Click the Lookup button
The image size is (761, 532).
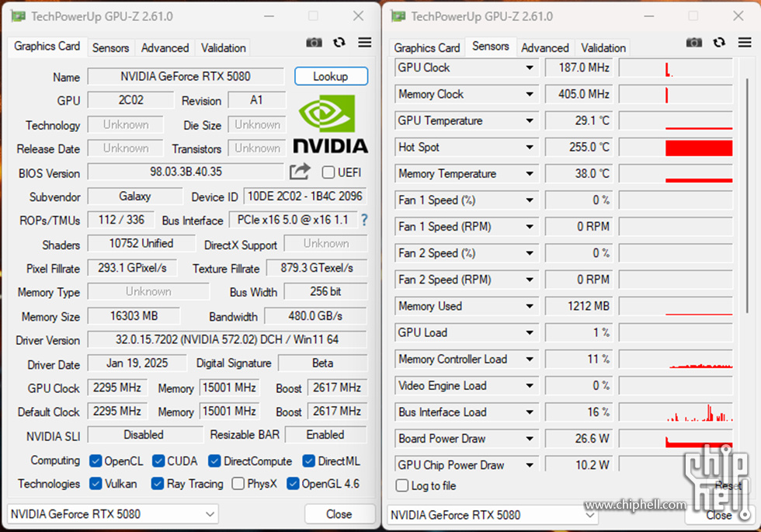point(331,76)
